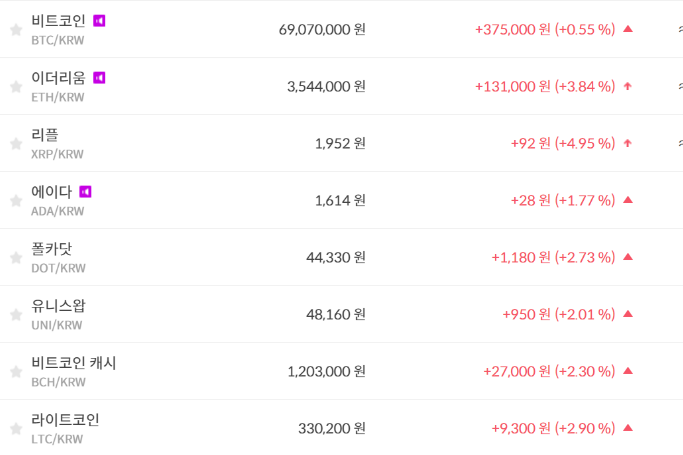Click the purple badge icon beside 이더리움
The width and height of the screenshot is (683, 455).
click(x=99, y=77)
